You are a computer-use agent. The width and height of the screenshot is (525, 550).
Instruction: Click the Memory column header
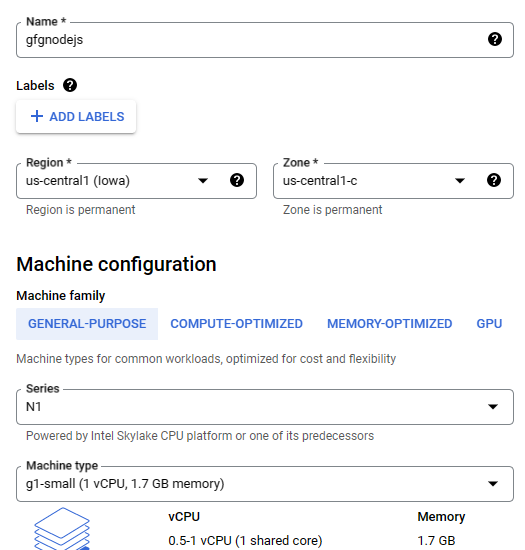coord(441,517)
